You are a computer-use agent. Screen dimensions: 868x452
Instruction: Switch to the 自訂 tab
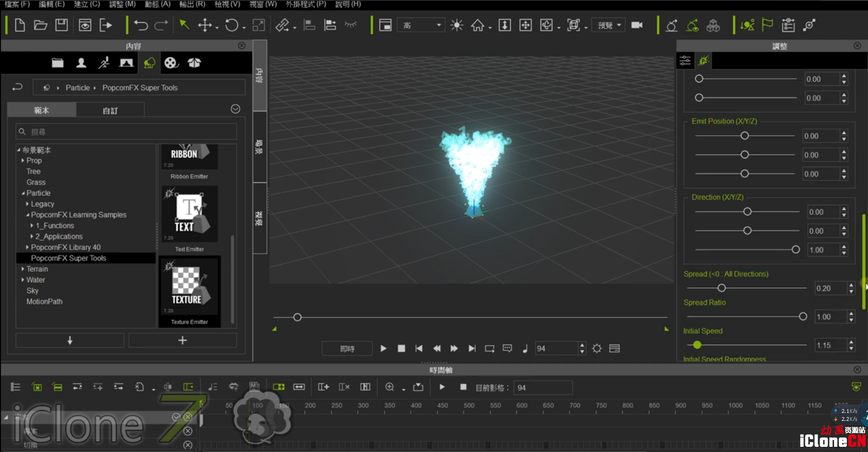[x=110, y=110]
